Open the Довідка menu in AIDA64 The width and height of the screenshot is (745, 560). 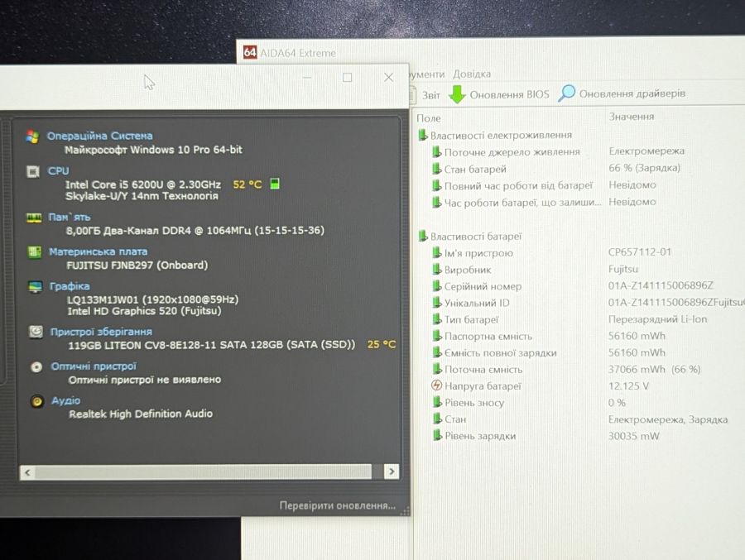click(471, 74)
